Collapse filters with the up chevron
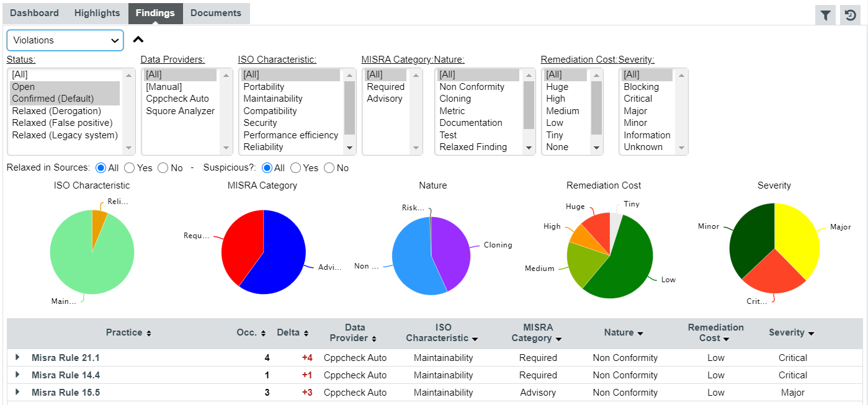 (138, 40)
